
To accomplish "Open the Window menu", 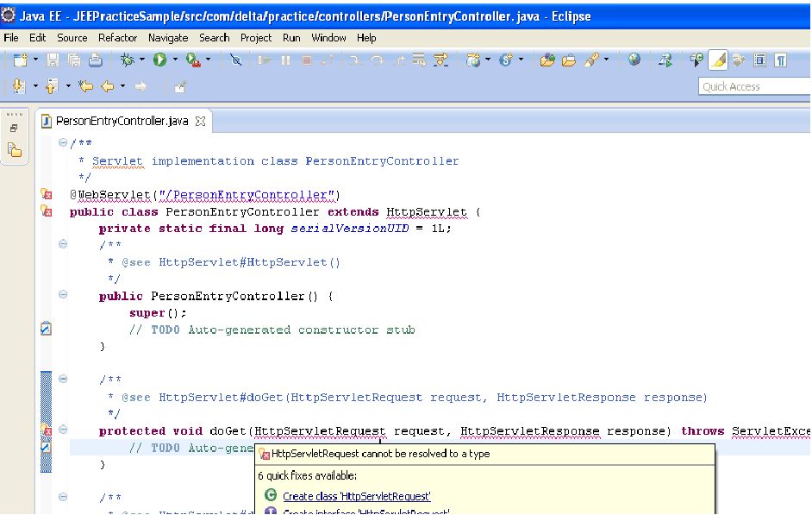I will 328,38.
